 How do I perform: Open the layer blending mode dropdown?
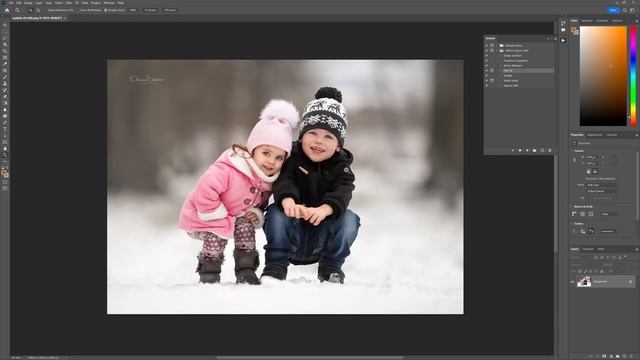(586, 264)
